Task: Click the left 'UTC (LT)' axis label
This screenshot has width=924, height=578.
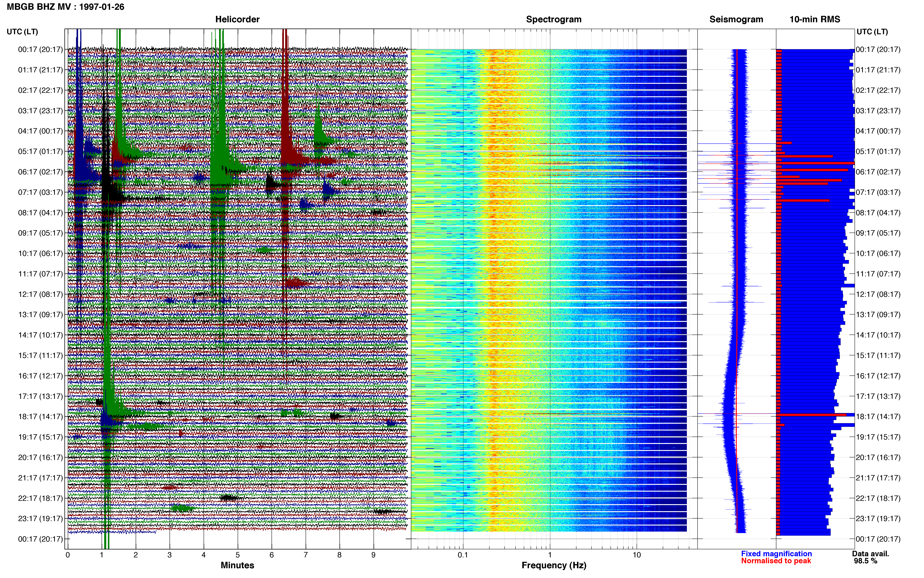Action: (22, 32)
